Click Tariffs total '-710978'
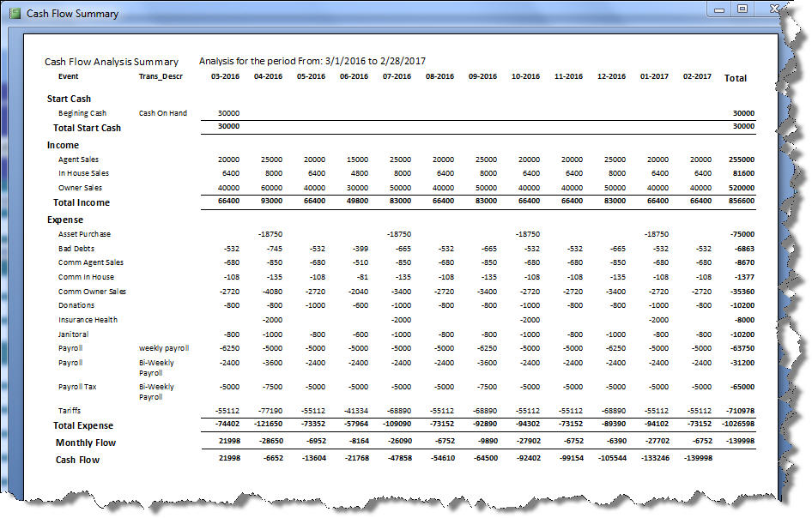 tap(740, 410)
